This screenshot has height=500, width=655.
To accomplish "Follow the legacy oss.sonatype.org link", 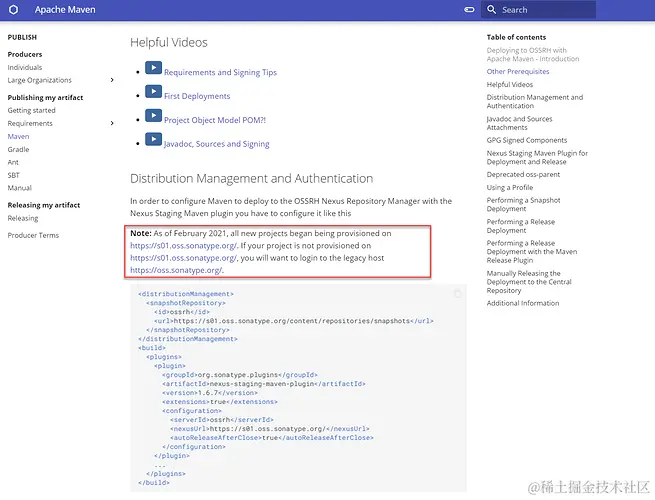I will pos(176,270).
